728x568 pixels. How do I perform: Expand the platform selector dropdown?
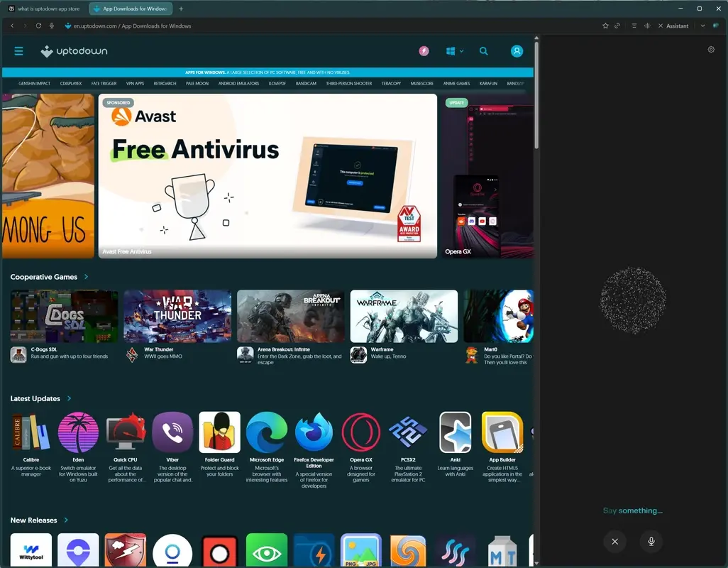tap(454, 51)
